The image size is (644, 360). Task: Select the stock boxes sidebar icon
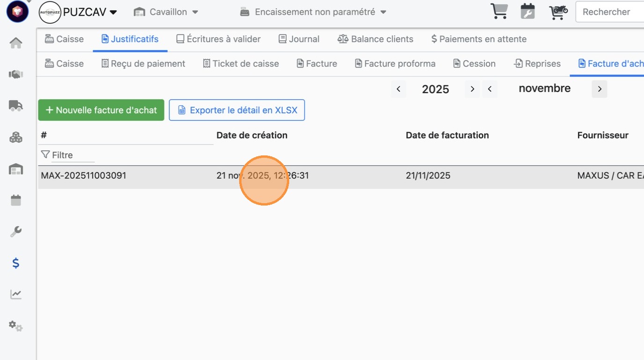click(16, 137)
